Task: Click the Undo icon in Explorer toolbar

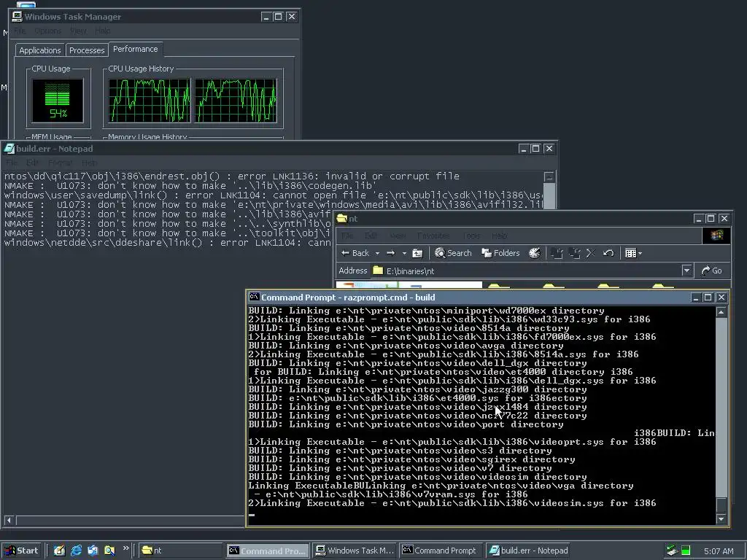Action: click(x=608, y=253)
